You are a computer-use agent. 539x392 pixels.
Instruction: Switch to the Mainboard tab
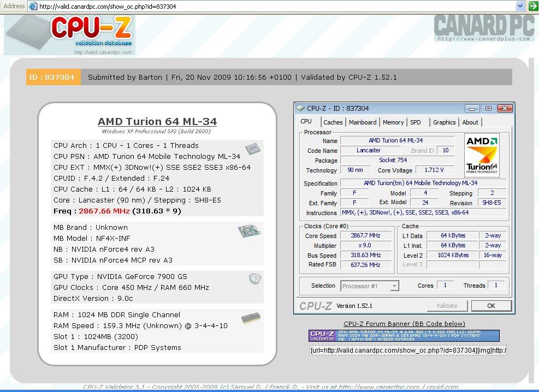coord(362,122)
